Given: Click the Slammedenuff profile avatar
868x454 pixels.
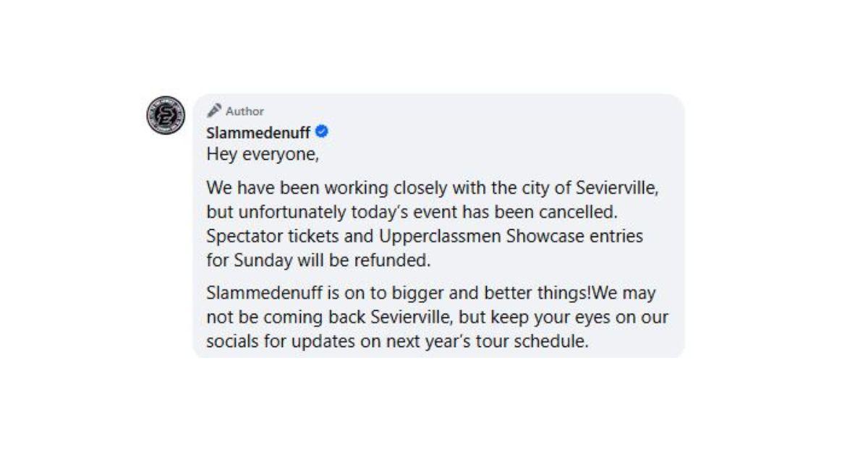Looking at the screenshot, I should [x=166, y=115].
